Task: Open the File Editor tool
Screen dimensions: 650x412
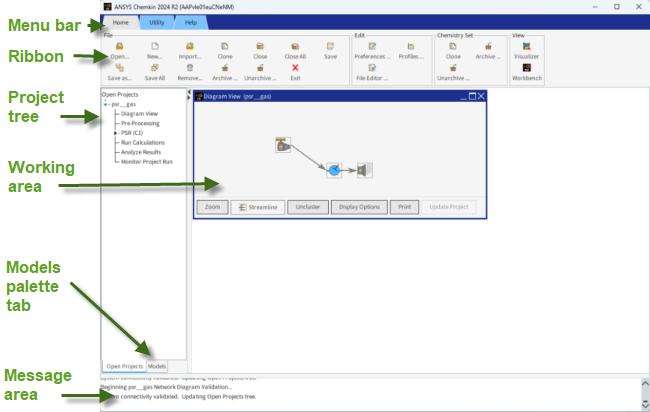Action: click(x=372, y=68)
